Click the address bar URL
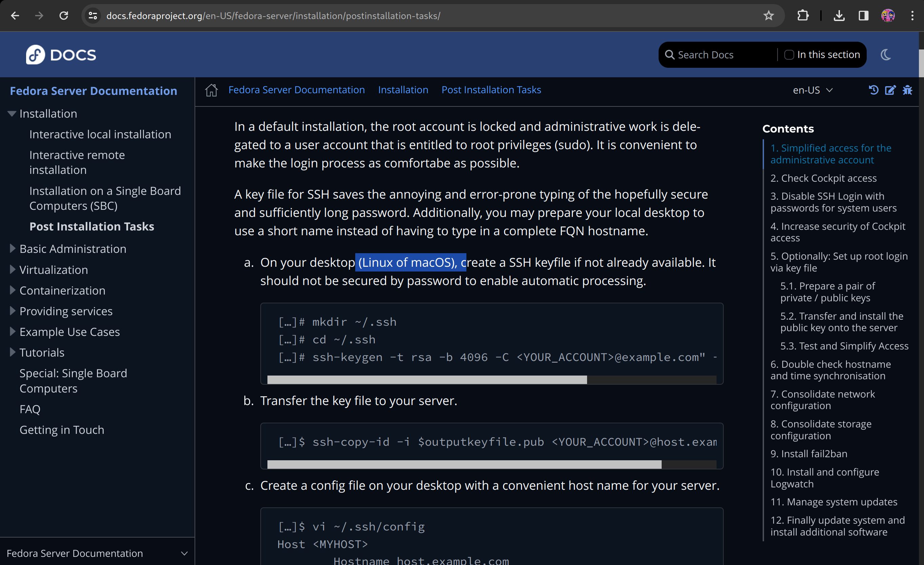This screenshot has height=565, width=924. 273,16
